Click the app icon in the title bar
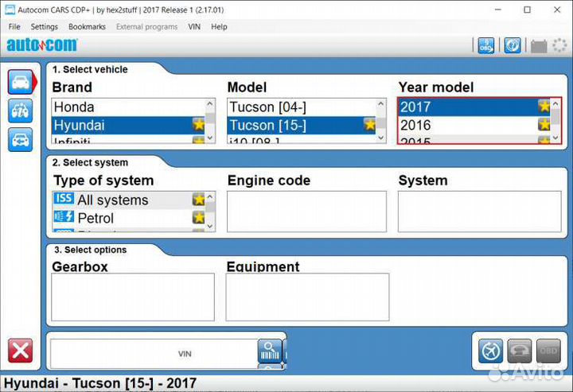Image resolution: width=573 pixels, height=392 pixels. click(x=10, y=10)
